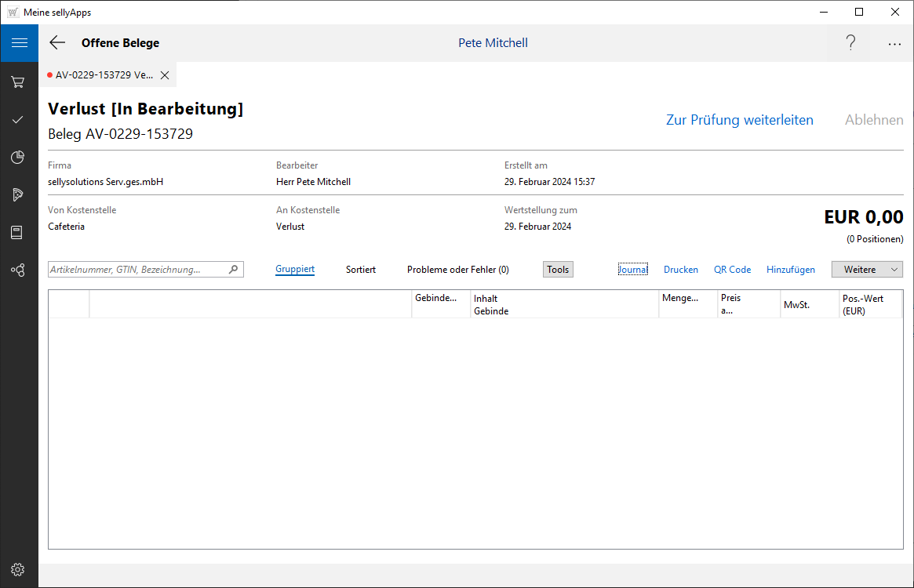Open the hamburger navigation menu
Viewport: 914px width, 588px height.
[19, 43]
